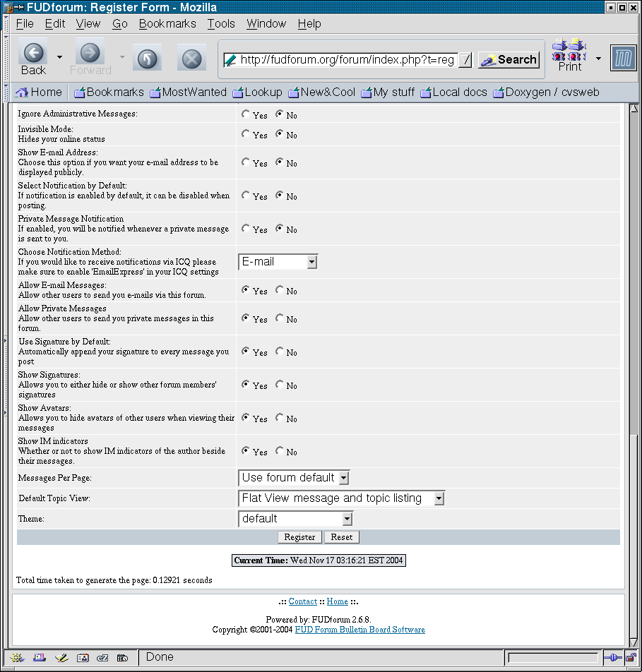The width and height of the screenshot is (642, 672).
Task: Open Navigator from the status bar component icon
Action: click(x=18, y=657)
